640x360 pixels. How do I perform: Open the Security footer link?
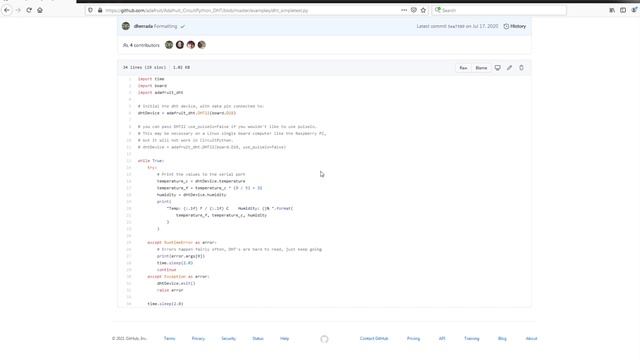point(229,338)
